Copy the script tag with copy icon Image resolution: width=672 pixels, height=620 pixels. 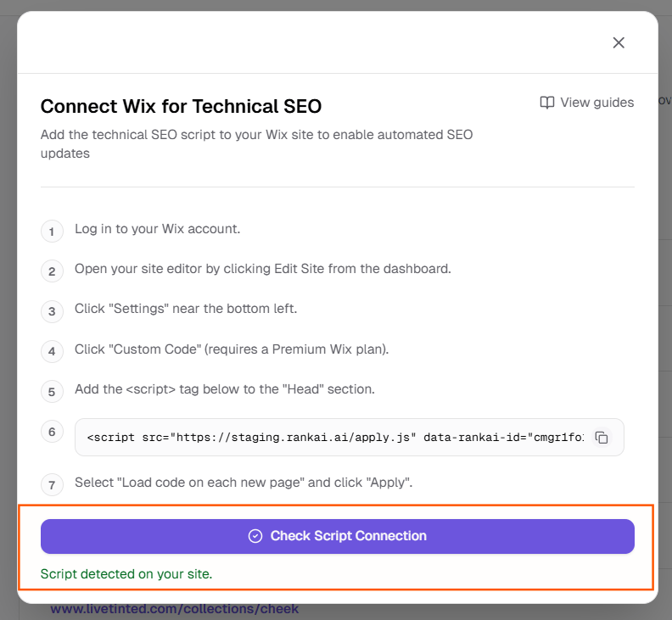point(602,438)
